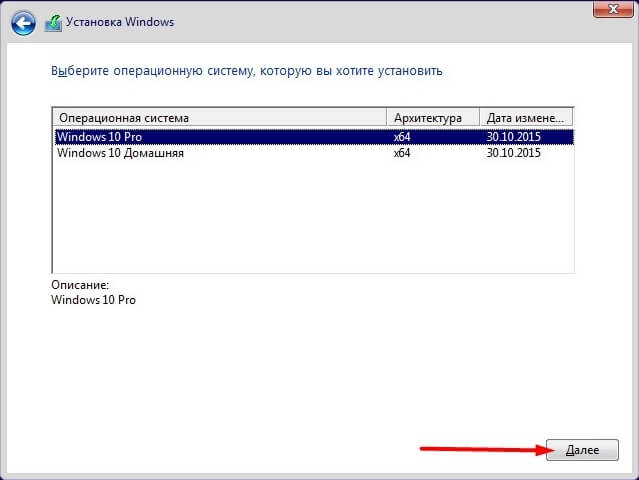The image size is (639, 480).
Task: Click the red arrow pointing at Далее
Action: pos(480,450)
